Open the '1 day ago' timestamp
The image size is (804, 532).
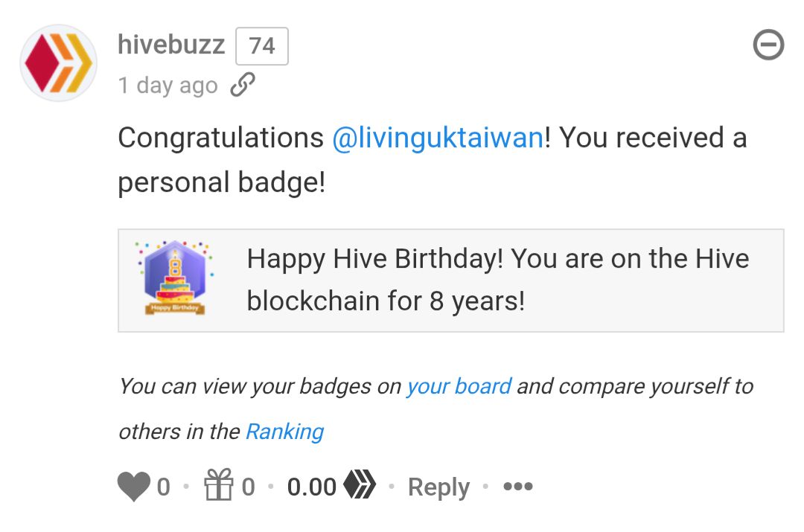[168, 85]
